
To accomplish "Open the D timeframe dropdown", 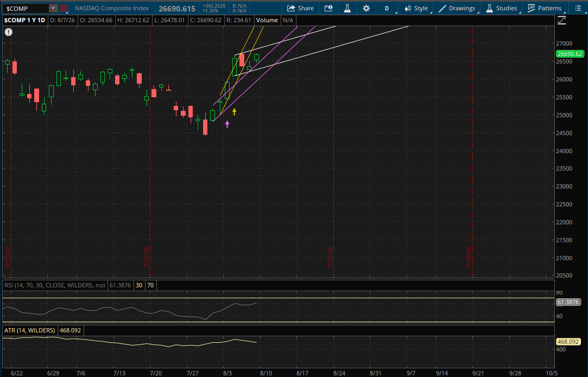I will click(x=387, y=8).
